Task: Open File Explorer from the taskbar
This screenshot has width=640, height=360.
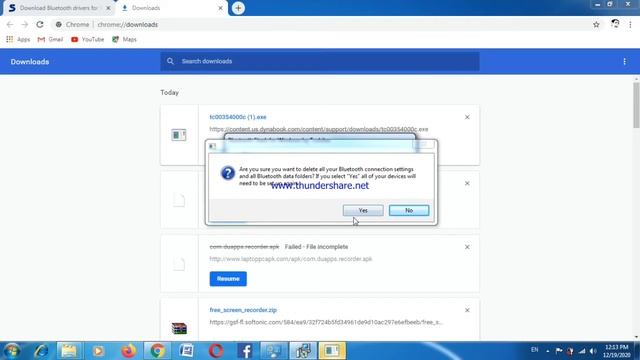Action: point(69,351)
